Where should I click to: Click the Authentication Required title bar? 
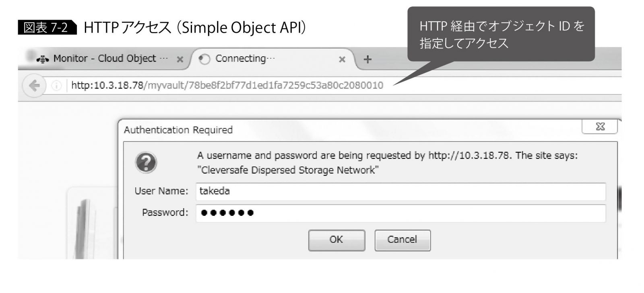pos(322,130)
